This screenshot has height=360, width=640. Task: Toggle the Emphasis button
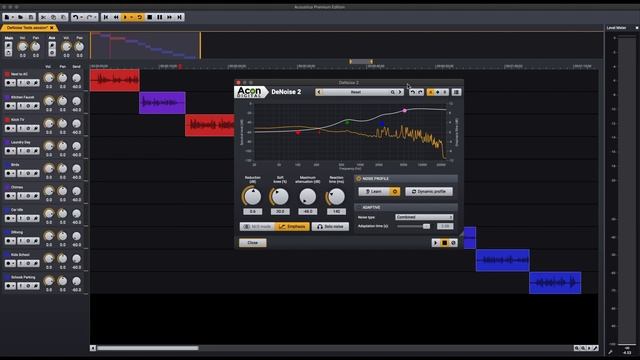pyautogui.click(x=292, y=227)
